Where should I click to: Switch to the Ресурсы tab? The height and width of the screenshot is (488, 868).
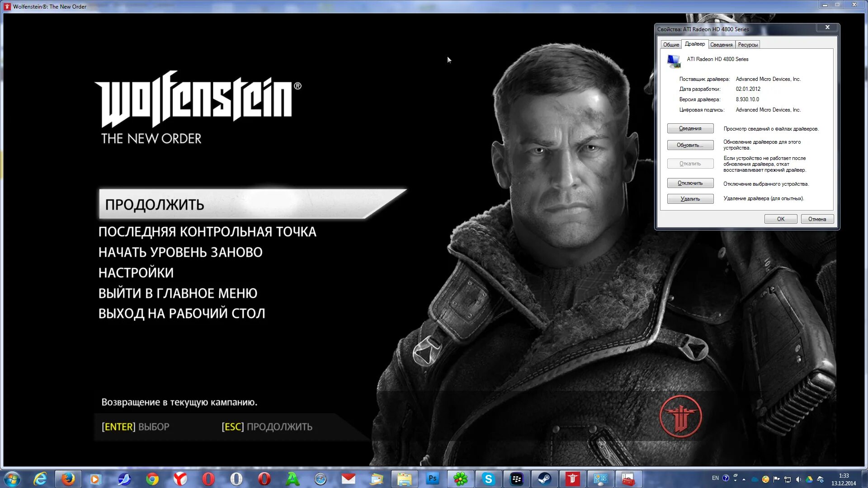pos(748,45)
